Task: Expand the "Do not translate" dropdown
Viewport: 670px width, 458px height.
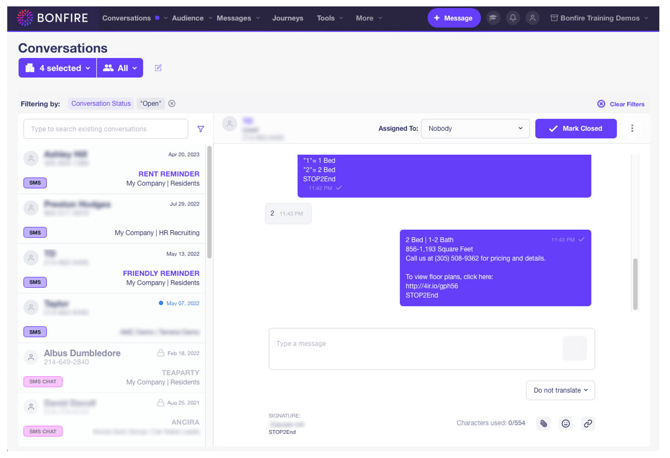Action: pyautogui.click(x=560, y=390)
